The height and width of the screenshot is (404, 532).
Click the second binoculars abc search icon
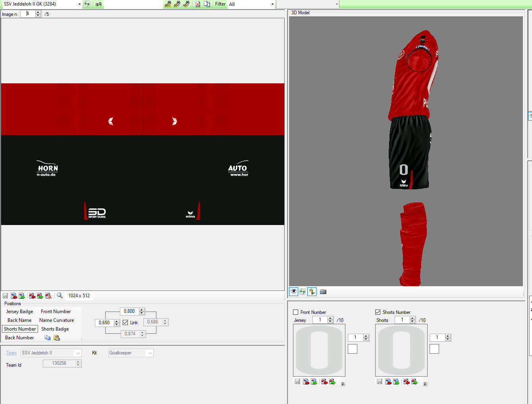point(177,4)
